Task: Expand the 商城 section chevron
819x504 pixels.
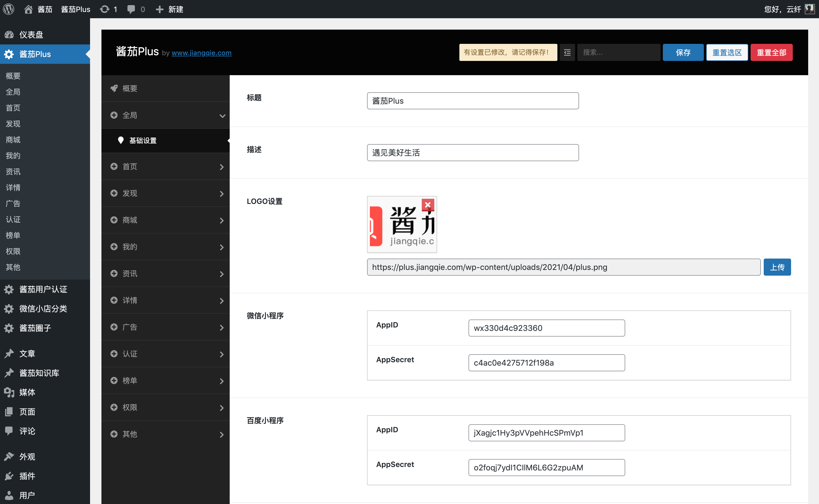Action: click(221, 220)
